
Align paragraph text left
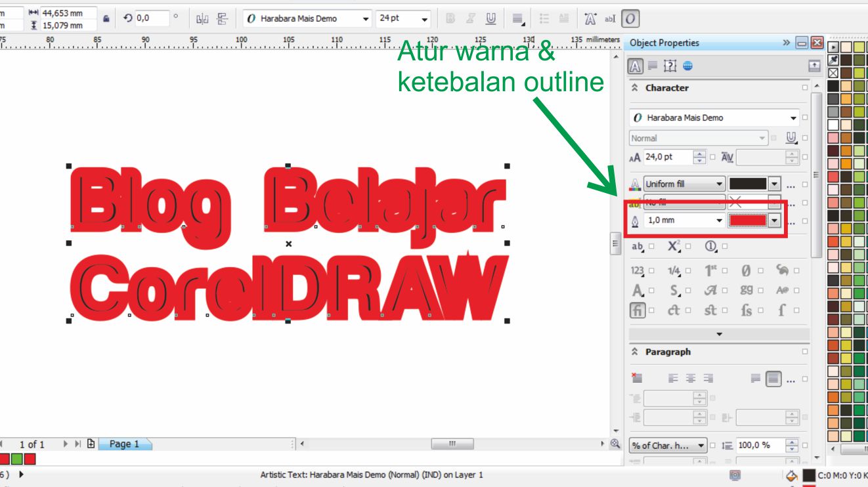coord(672,378)
